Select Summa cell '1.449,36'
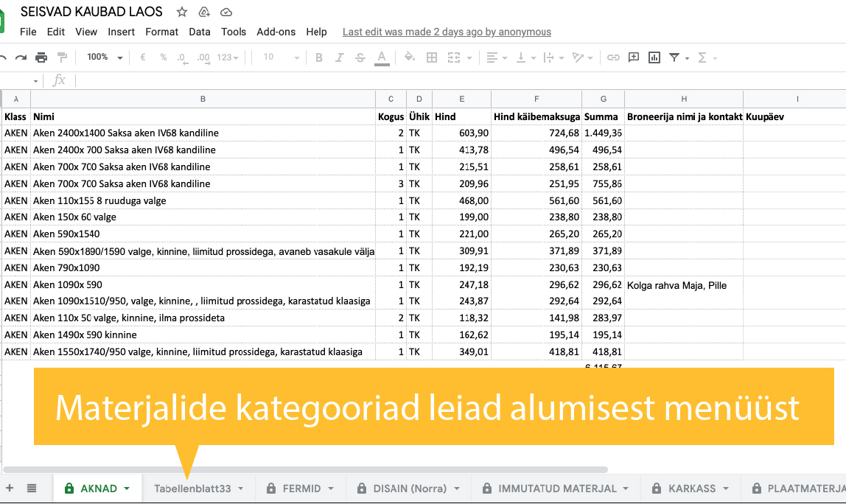Viewport: 846px width, 504px height. [x=604, y=133]
